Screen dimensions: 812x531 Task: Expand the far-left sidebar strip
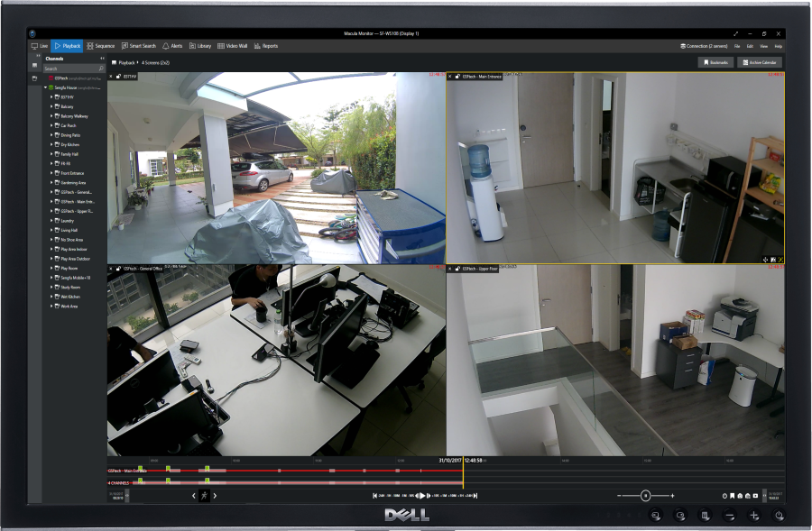pyautogui.click(x=38, y=55)
